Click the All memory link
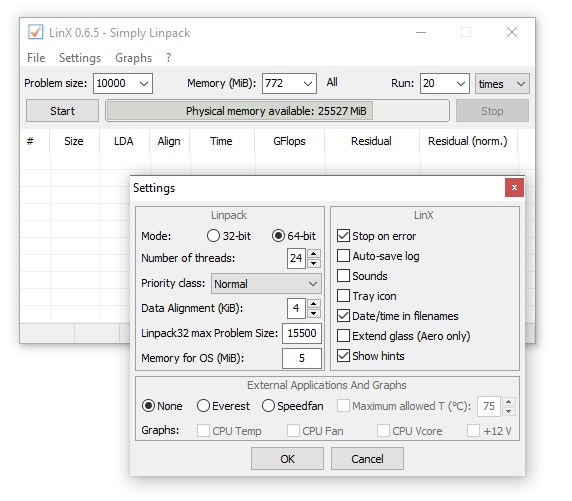The image size is (572, 501). click(332, 82)
